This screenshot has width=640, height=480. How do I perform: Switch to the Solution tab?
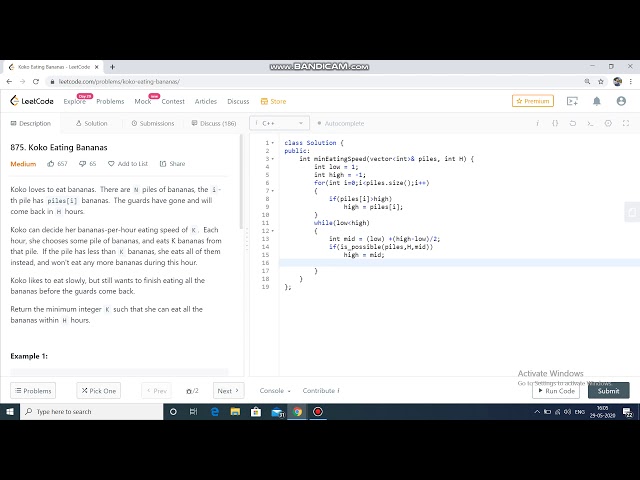click(91, 123)
